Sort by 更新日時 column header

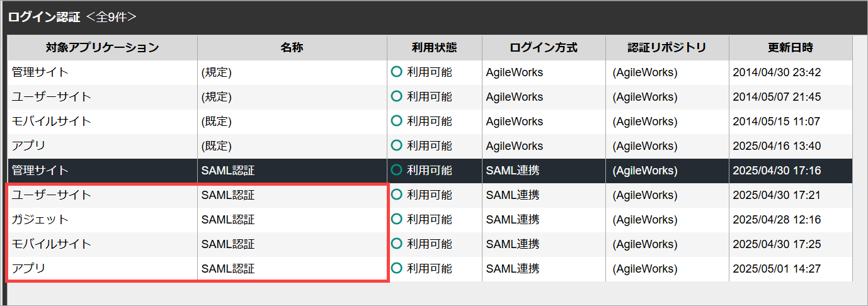click(791, 48)
